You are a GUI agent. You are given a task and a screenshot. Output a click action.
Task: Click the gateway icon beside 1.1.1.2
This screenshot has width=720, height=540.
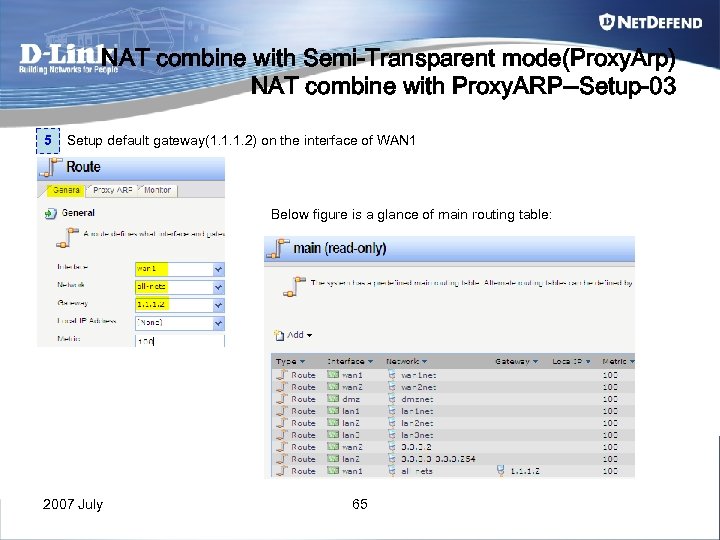501,470
